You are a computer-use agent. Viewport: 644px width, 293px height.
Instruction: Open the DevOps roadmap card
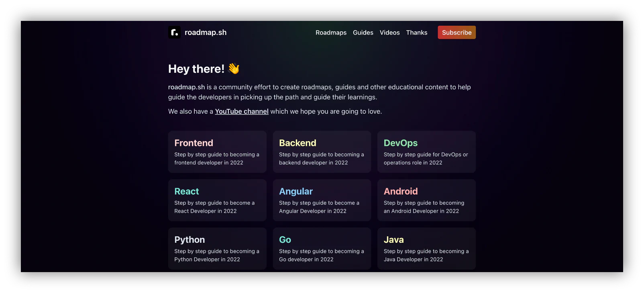point(426,152)
